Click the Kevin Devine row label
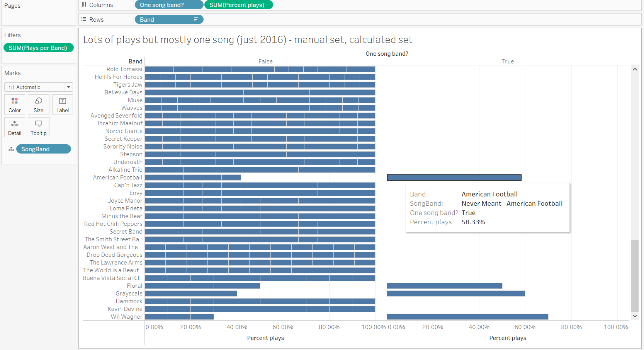The image size is (644, 350). pyautogui.click(x=125, y=309)
